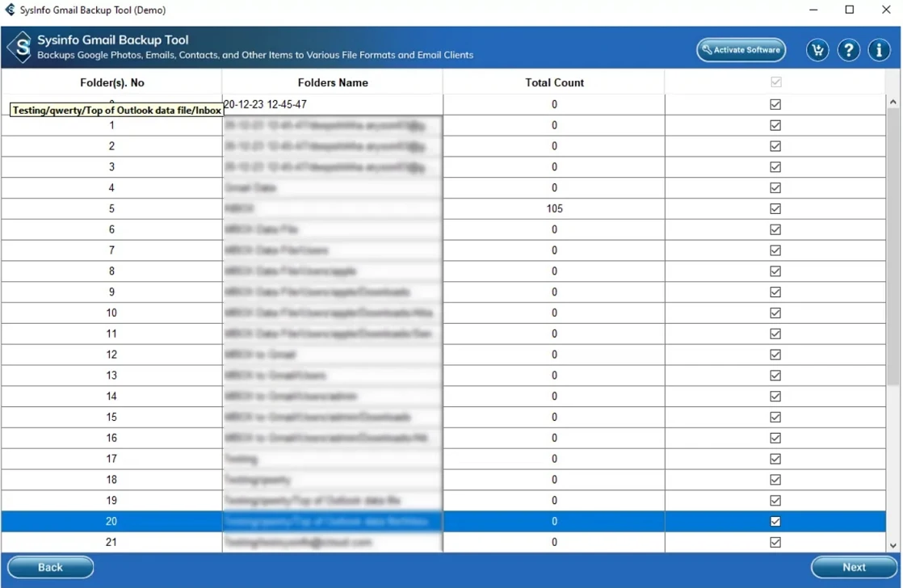Toggle checkbox for folder number 18
The height and width of the screenshot is (588, 903).
[x=775, y=479]
